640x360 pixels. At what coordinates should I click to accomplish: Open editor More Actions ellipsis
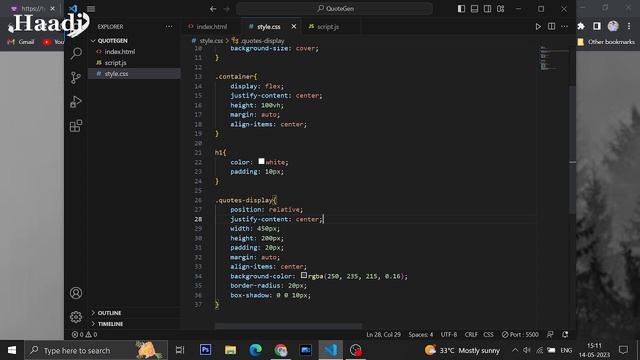pyautogui.click(x=564, y=27)
